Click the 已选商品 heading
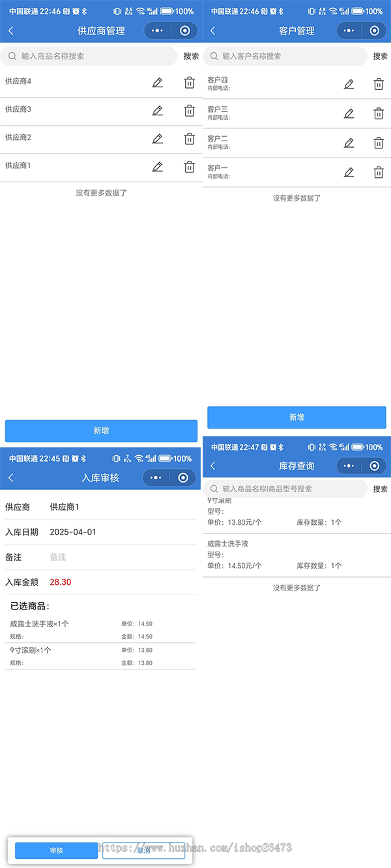391x868 pixels. [30, 606]
